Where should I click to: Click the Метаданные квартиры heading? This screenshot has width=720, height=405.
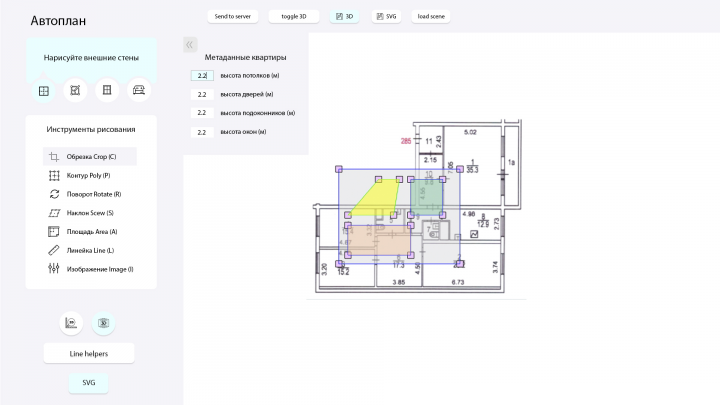tap(246, 57)
